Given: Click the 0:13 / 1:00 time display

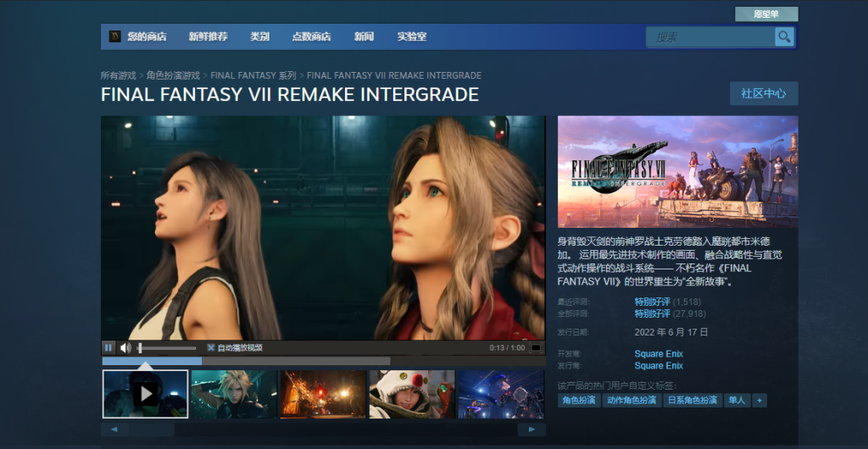Looking at the screenshot, I should (x=507, y=348).
